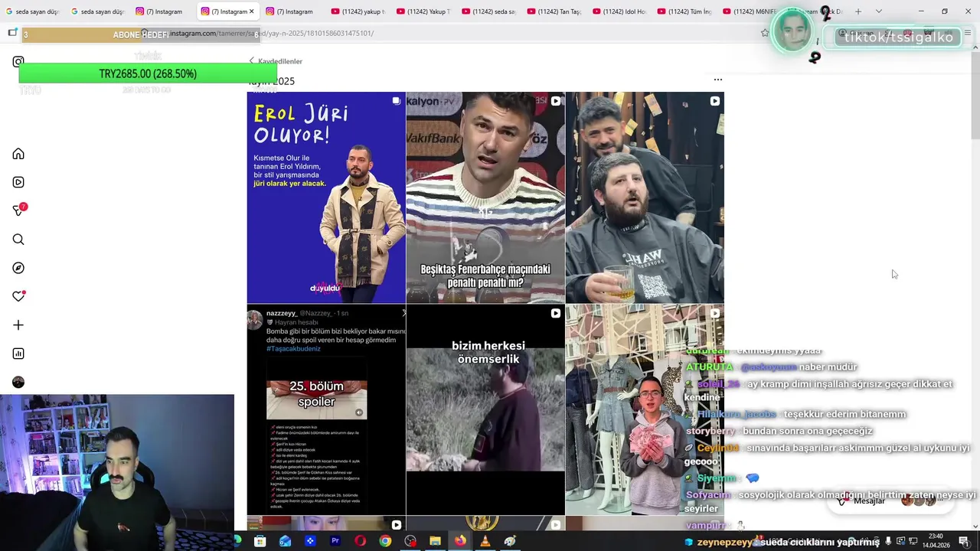Screen dimensions: 980x551
Task: Open Google Chrome from the taskbar
Action: 385,541
